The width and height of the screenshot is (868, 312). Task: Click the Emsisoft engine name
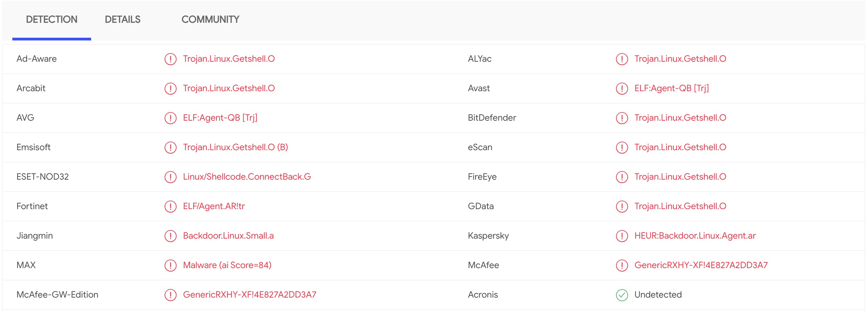click(x=34, y=147)
